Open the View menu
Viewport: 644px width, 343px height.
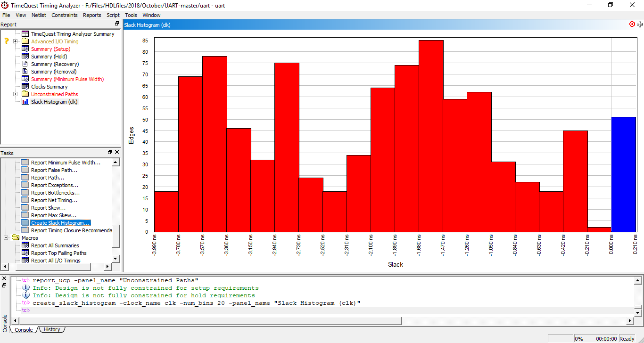click(21, 15)
